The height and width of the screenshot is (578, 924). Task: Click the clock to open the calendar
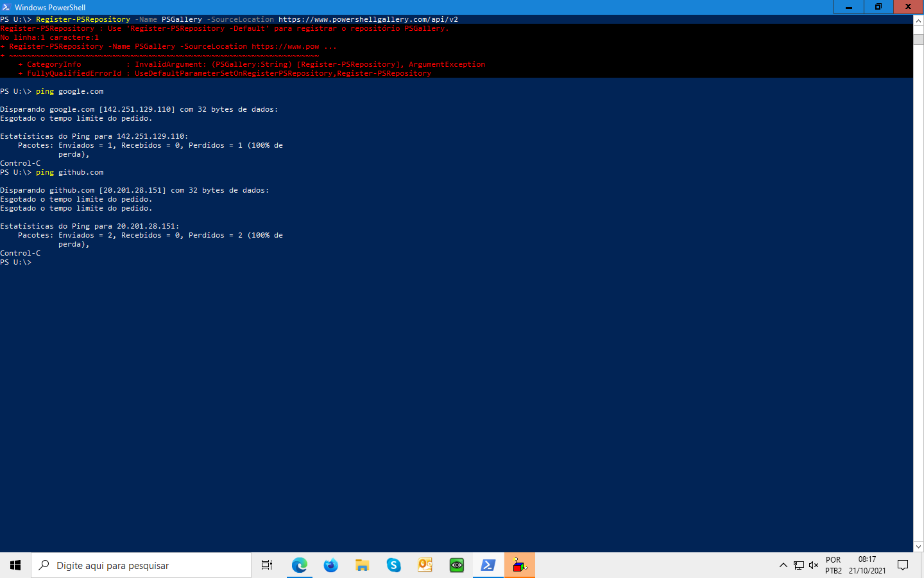coord(868,565)
